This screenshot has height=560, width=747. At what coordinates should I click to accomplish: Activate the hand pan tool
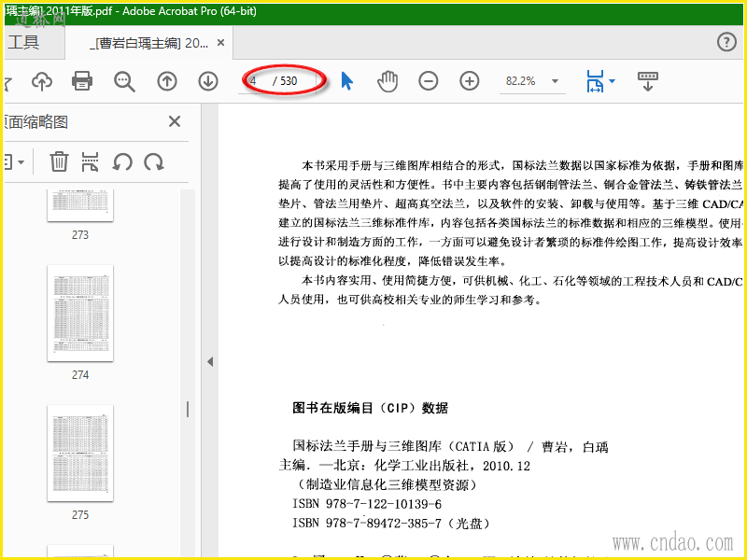tap(388, 81)
